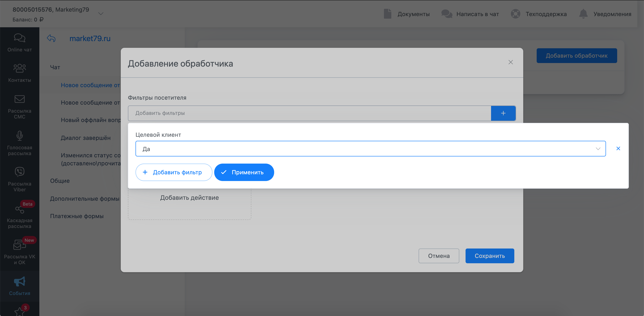Remove the Целевой клиент filter with the X
This screenshot has height=316, width=644.
[x=618, y=149]
